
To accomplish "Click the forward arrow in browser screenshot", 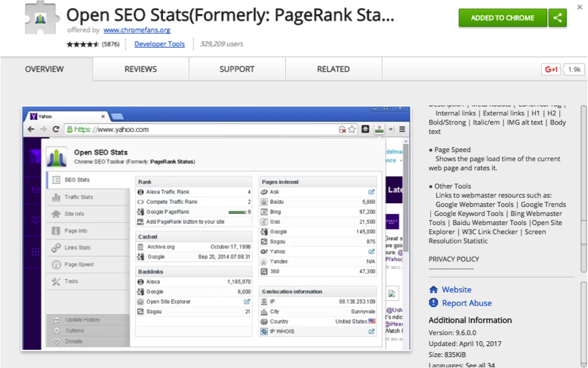I will click(44, 129).
